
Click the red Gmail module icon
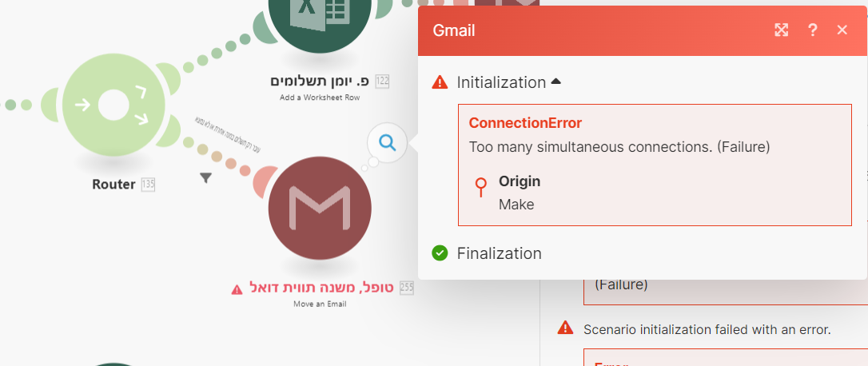(320, 207)
